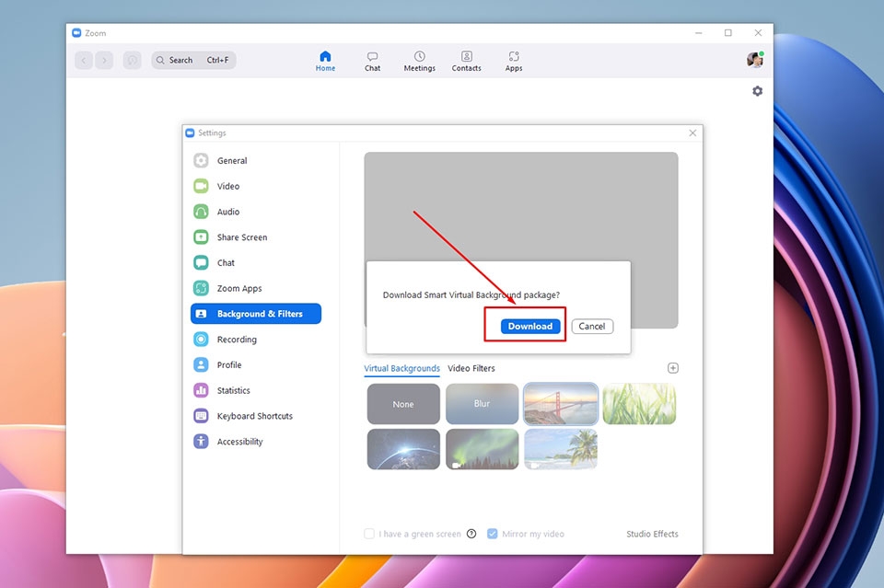
Task: Open Statistics settings icon
Action: pos(201,390)
